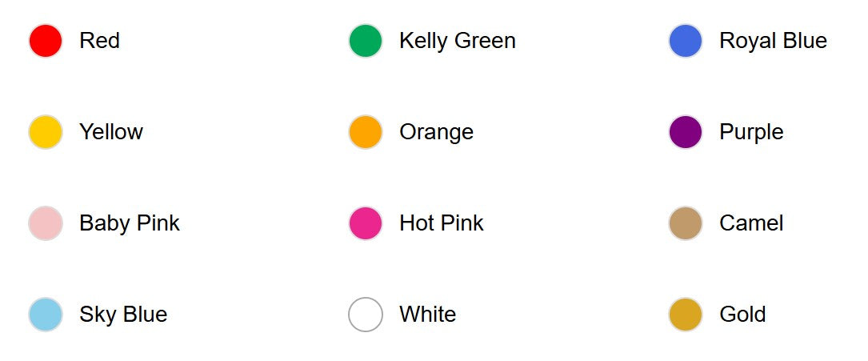Click the Yellow swatch circle
This screenshot has height=361, width=868.
coord(46,132)
